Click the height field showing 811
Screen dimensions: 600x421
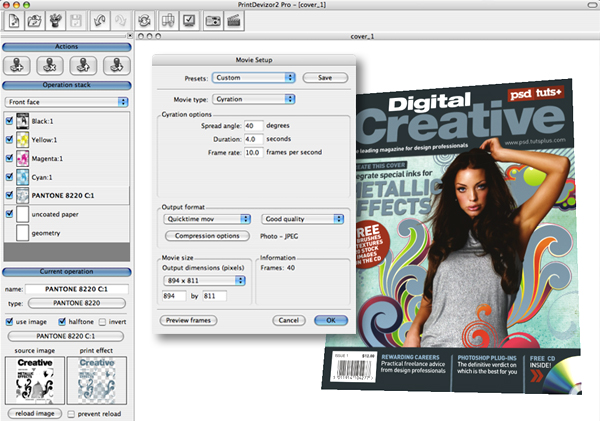[214, 296]
